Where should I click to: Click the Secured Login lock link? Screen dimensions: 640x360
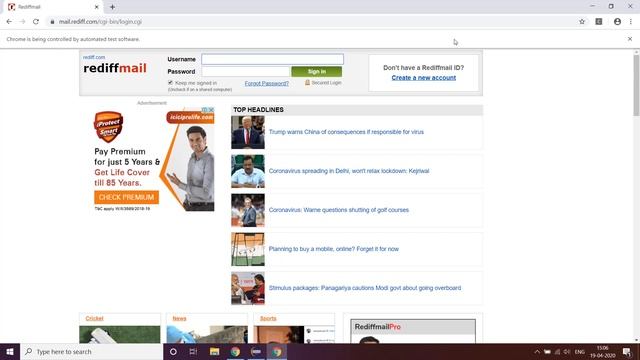coord(323,82)
